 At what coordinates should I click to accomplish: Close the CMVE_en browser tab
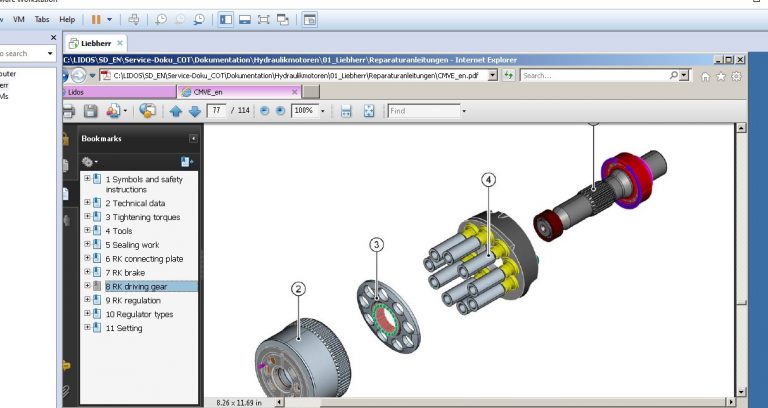tap(294, 92)
